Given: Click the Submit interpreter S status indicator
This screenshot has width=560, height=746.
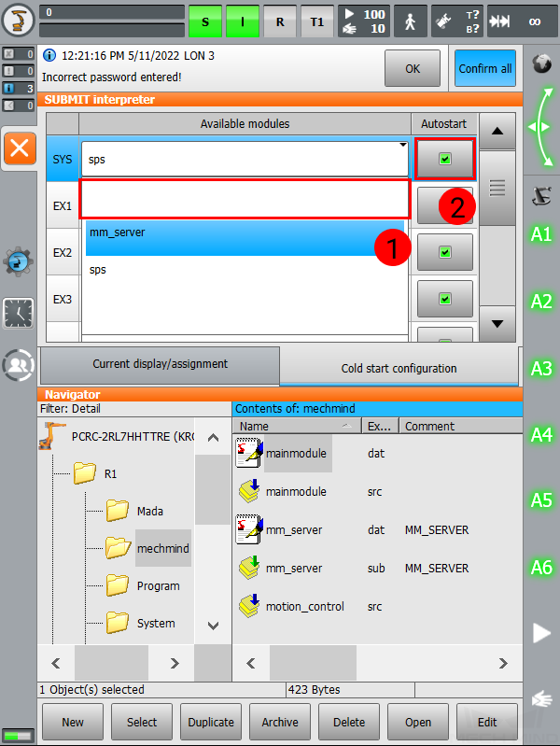Looking at the screenshot, I should pyautogui.click(x=205, y=21).
